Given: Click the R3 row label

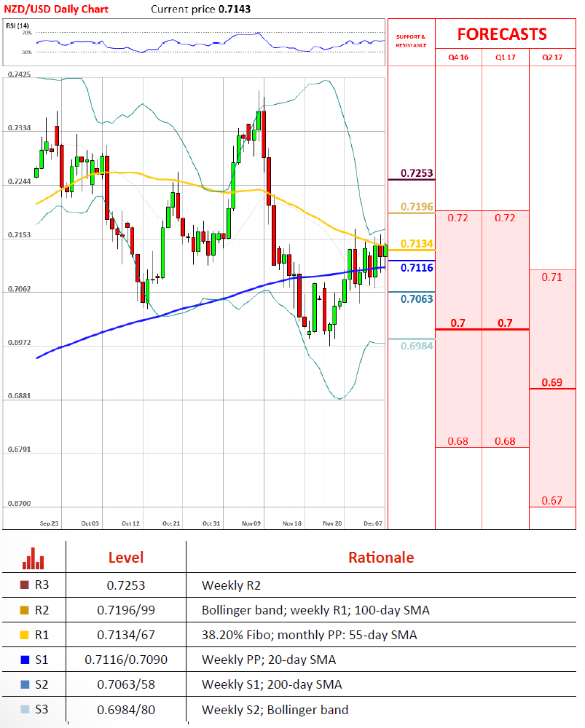Looking at the screenshot, I should pyautogui.click(x=42, y=585).
